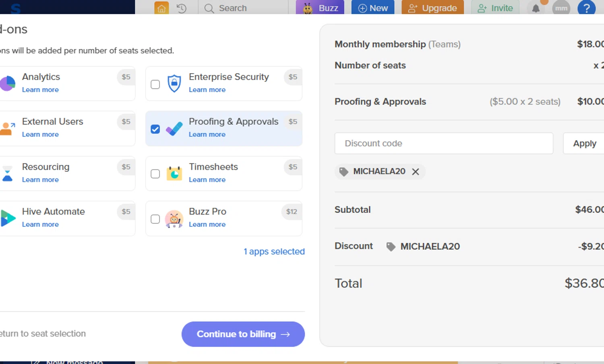This screenshot has height=364, width=604.
Task: Uncheck the Proofing & Approvals checkbox
Action: (155, 129)
